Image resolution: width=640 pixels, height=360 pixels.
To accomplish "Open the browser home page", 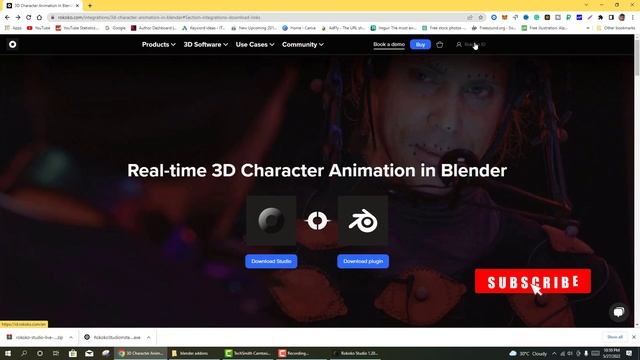I will (39, 18).
